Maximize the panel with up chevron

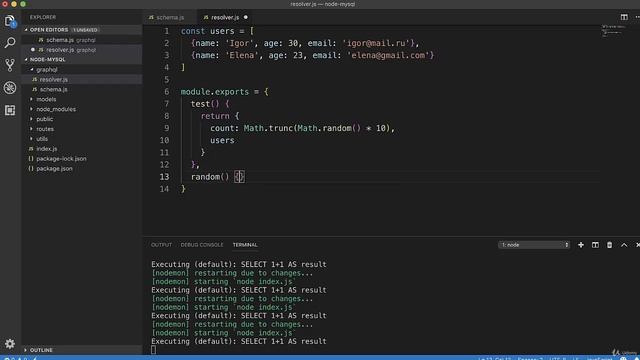click(x=624, y=245)
